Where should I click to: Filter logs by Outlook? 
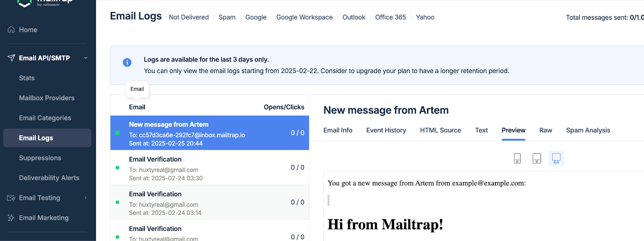pyautogui.click(x=354, y=17)
